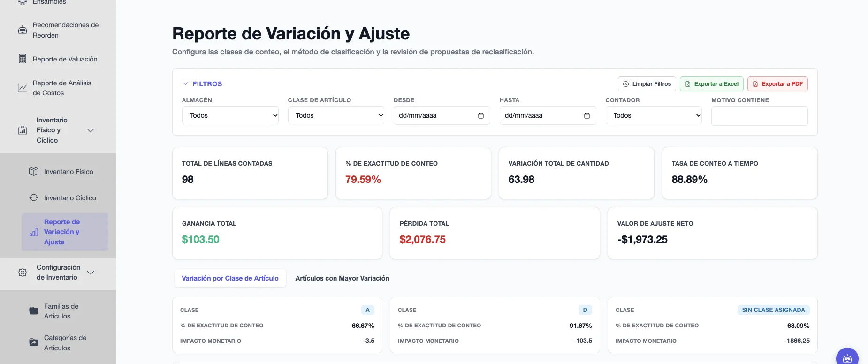Click class D accuracy 91.67%
This screenshot has height=364, width=868.
click(581, 326)
